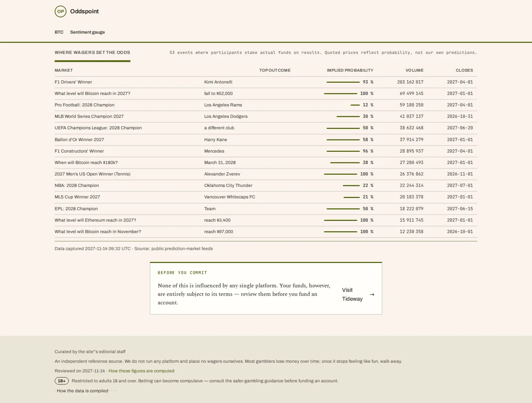Click the Alexander Zverev outcome
This screenshot has width=532, height=403.
pos(222,174)
